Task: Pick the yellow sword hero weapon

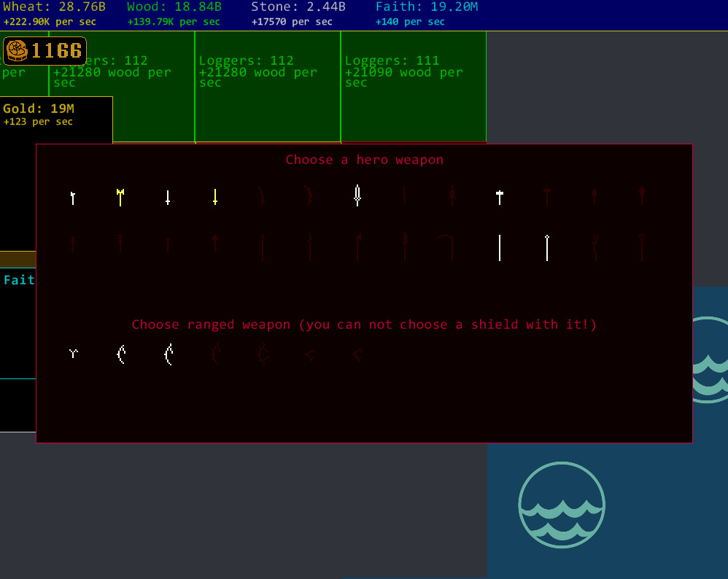Action: coord(214,195)
